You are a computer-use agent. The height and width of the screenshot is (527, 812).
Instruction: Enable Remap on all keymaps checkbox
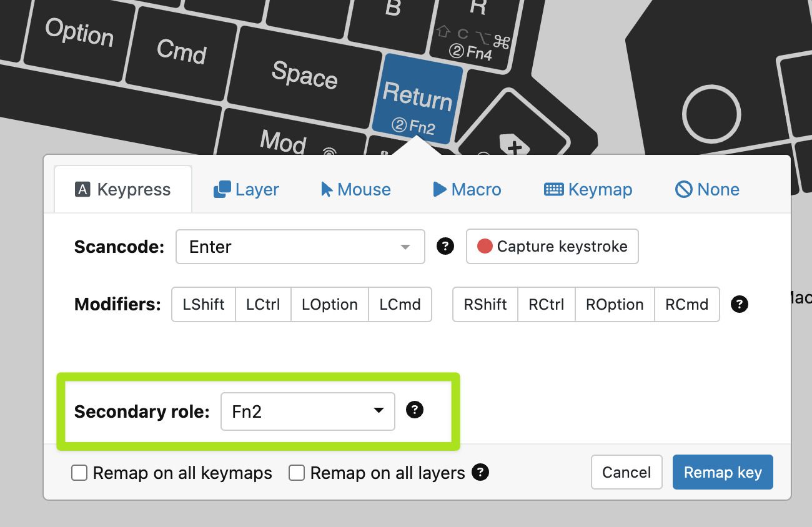point(79,473)
